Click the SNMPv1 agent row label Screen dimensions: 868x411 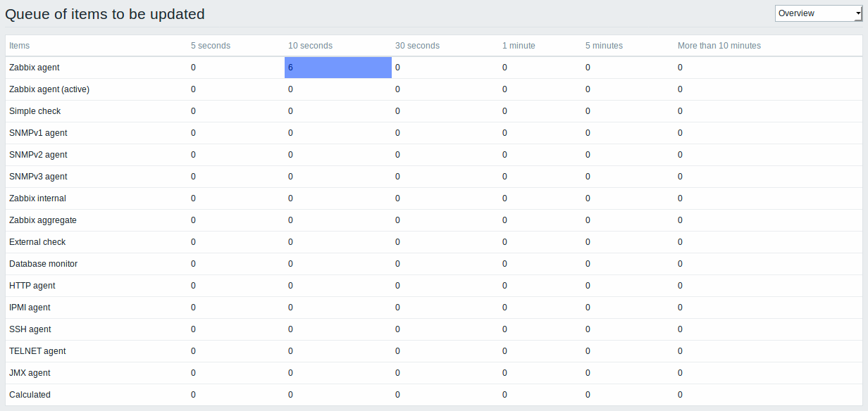point(38,133)
